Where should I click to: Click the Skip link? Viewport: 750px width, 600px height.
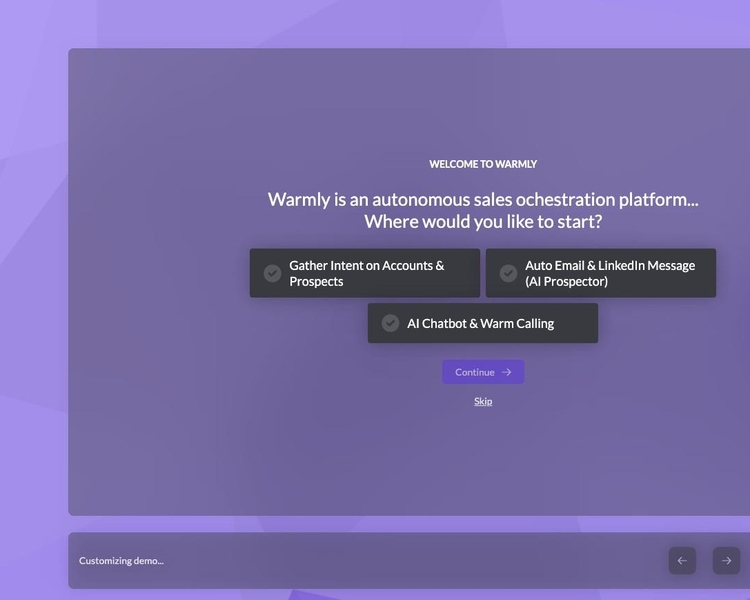tap(483, 401)
